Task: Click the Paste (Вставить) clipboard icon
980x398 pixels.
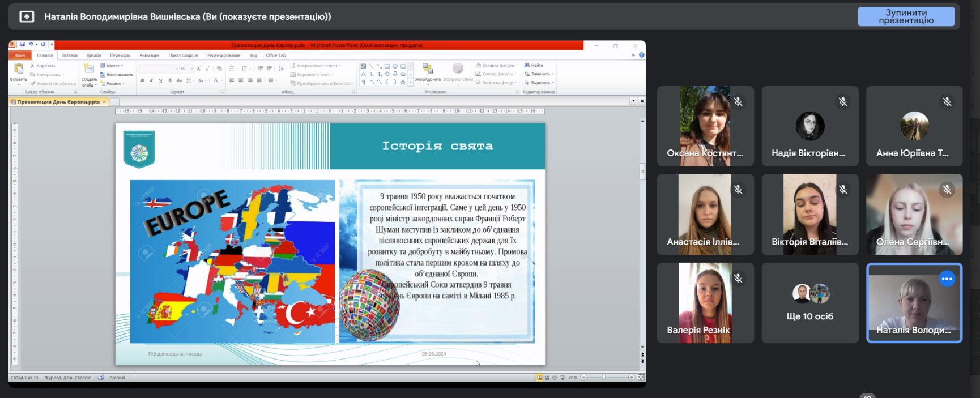Action: (18, 70)
